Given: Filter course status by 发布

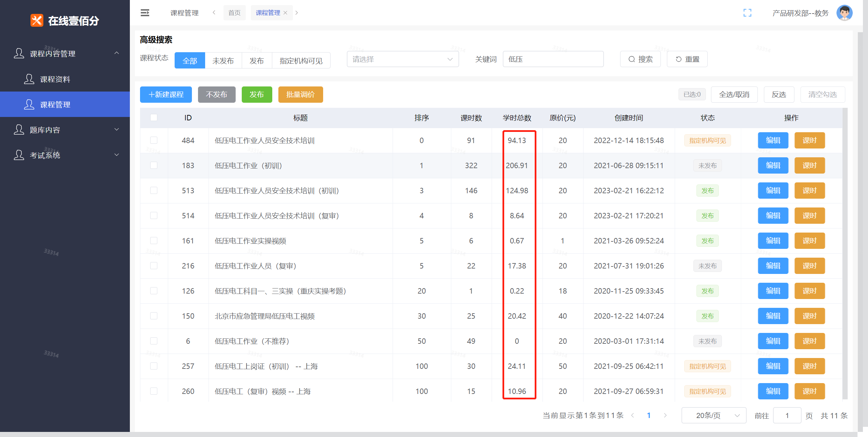Looking at the screenshot, I should [257, 61].
